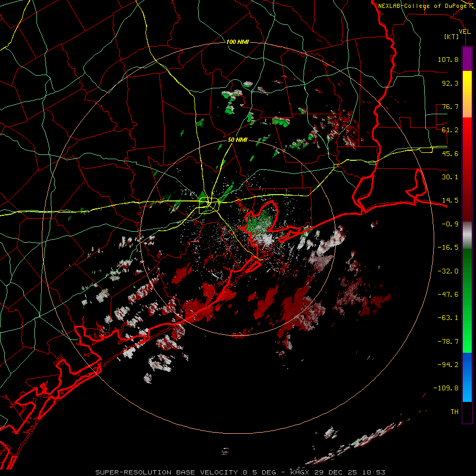Click the VEL legend title
The width and height of the screenshot is (476, 476).
[464, 32]
